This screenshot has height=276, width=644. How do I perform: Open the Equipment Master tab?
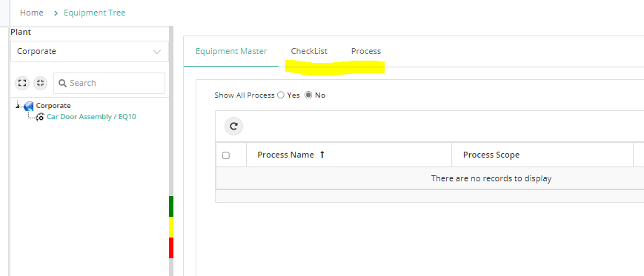[231, 51]
